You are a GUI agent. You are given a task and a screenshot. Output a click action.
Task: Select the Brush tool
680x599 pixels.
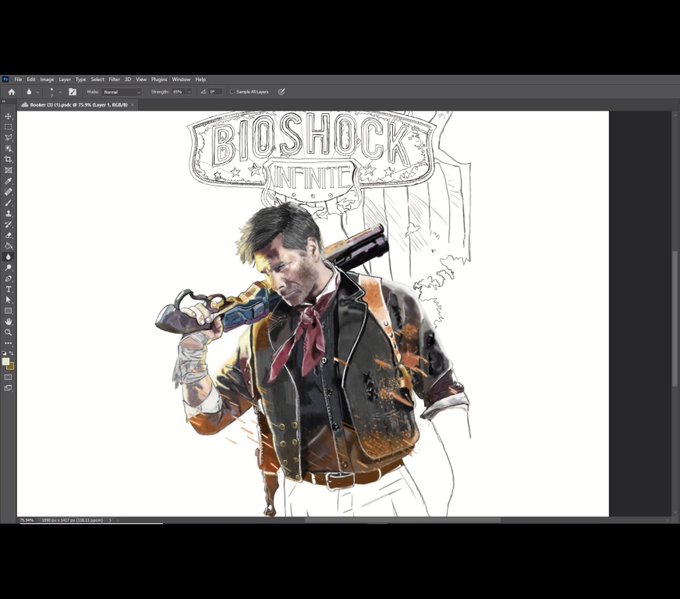click(x=8, y=203)
